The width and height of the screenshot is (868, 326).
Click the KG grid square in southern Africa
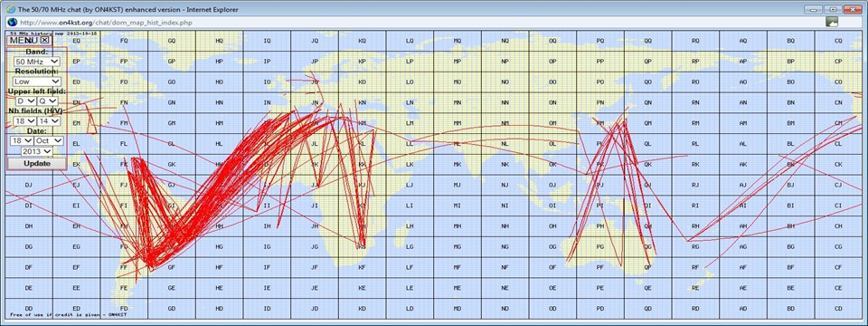pyautogui.click(x=362, y=246)
